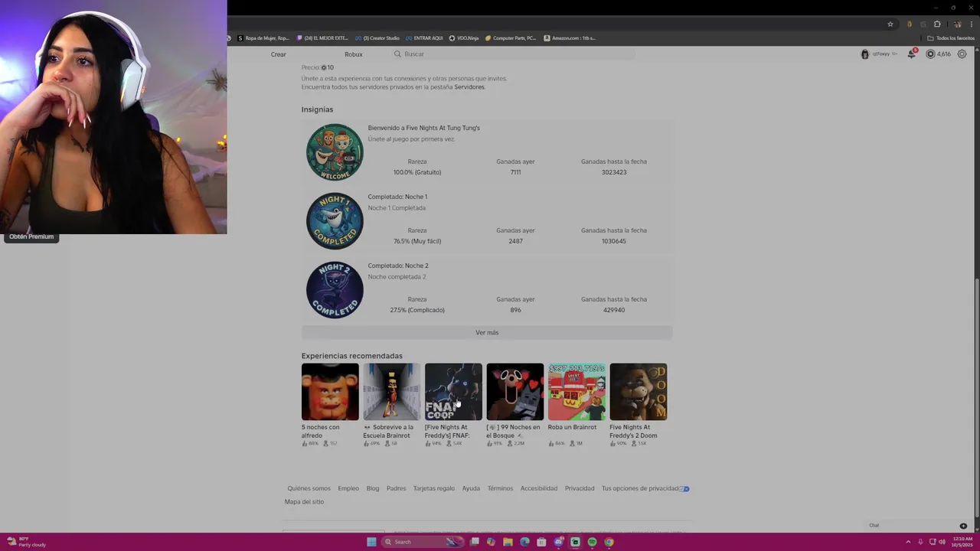The height and width of the screenshot is (551, 980).
Task: Open the Ropa de Mujer bookmark
Action: (x=263, y=37)
